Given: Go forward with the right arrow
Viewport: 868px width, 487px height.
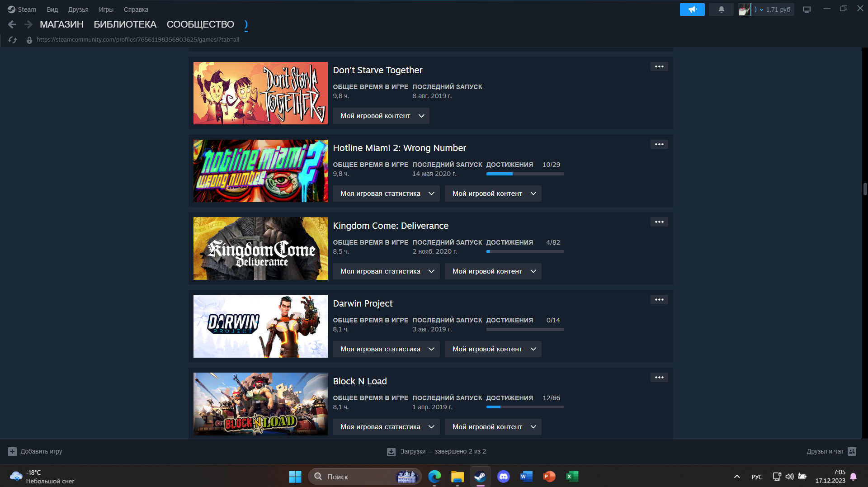Looking at the screenshot, I should 28,24.
